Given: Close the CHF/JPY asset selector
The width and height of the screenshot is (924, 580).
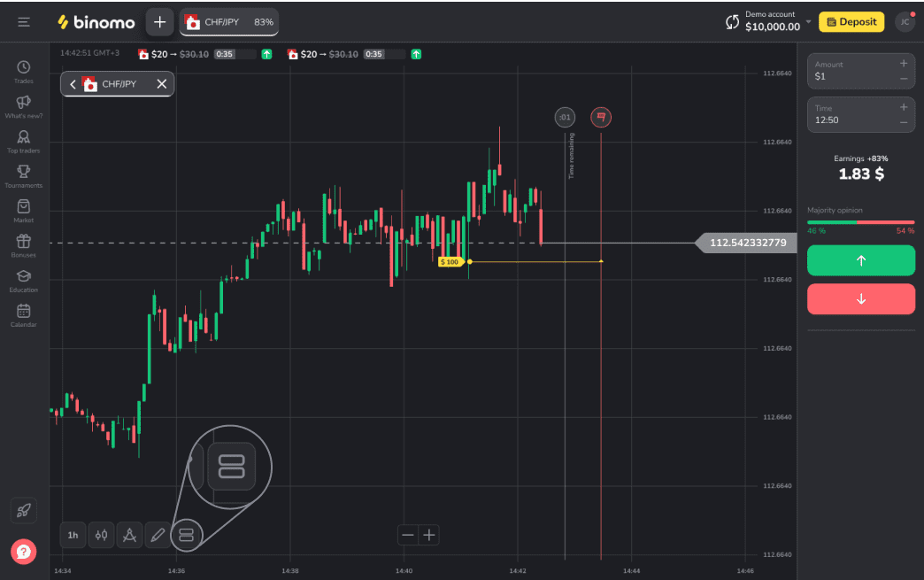Looking at the screenshot, I should pyautogui.click(x=162, y=84).
